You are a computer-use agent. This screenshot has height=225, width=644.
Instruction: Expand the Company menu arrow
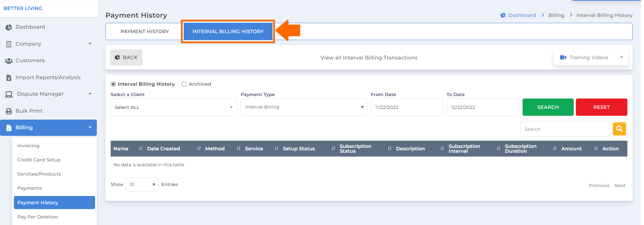(90, 44)
